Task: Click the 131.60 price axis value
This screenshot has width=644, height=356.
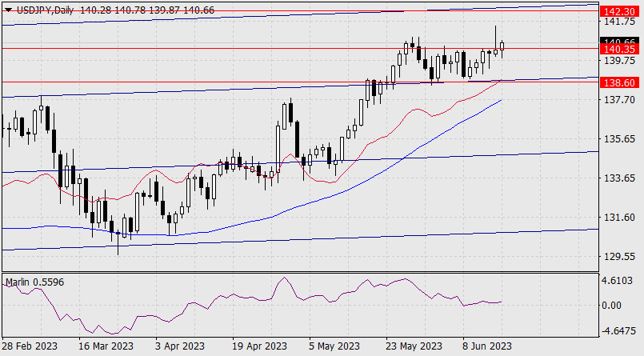Action: tap(620, 218)
